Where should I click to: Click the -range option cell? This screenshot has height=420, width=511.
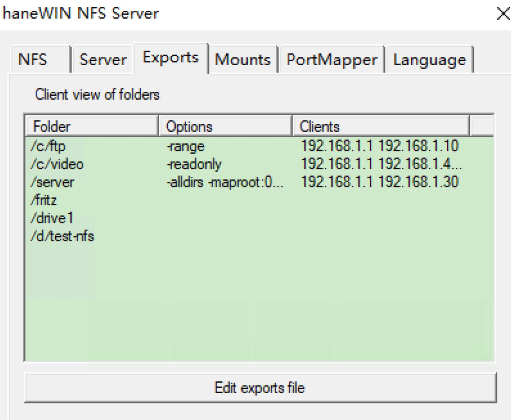tap(185, 147)
